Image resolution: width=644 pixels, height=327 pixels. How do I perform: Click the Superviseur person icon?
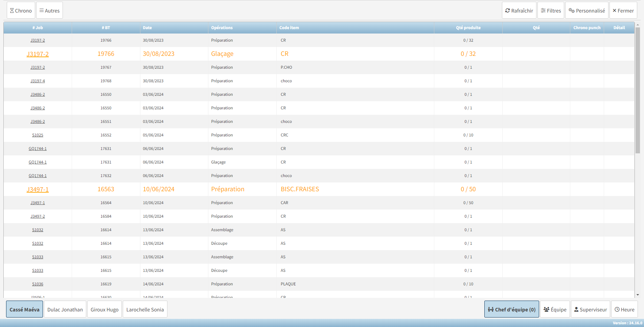pyautogui.click(x=576, y=309)
